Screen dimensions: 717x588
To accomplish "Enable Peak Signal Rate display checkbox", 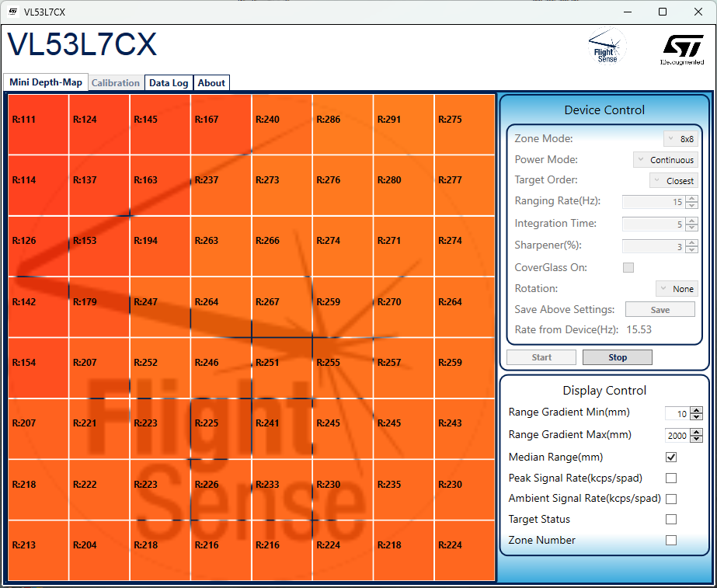I will coord(671,478).
